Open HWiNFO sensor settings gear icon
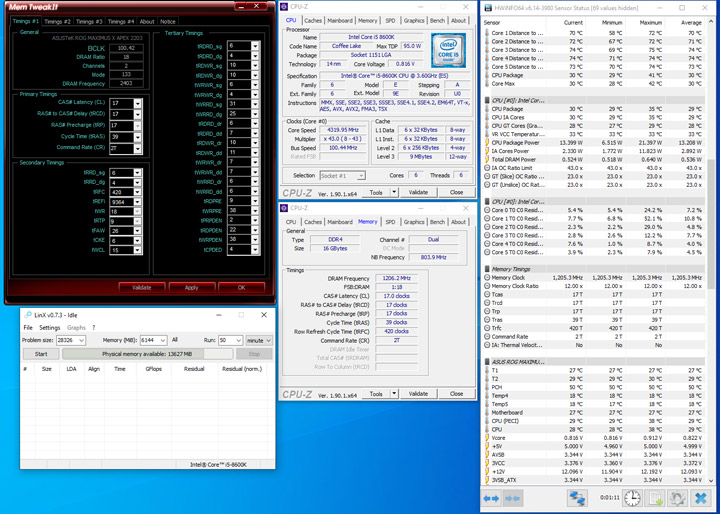The image size is (720, 514). (678, 498)
